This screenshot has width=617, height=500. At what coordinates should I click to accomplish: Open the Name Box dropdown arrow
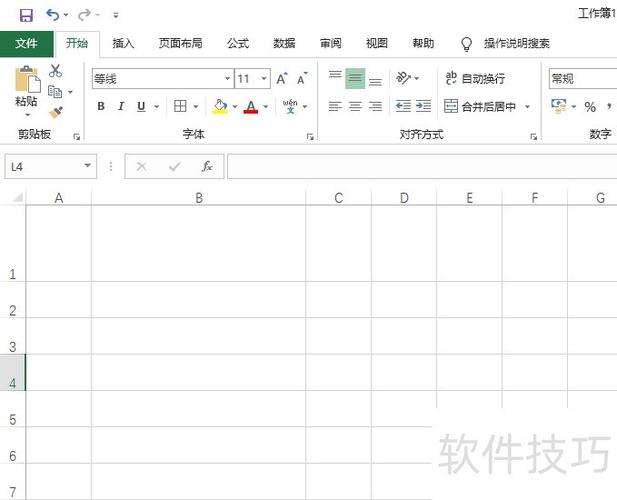88,166
